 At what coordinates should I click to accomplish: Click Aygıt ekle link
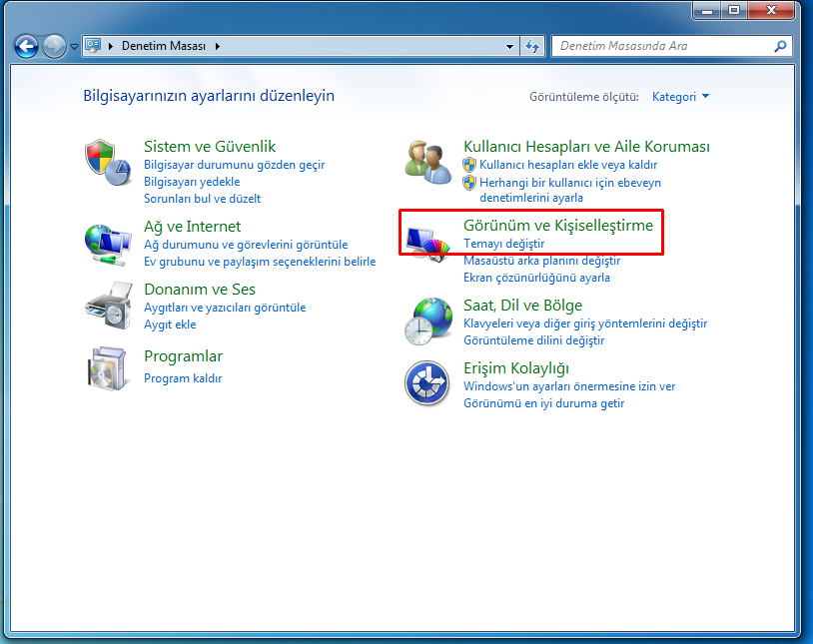click(170, 324)
